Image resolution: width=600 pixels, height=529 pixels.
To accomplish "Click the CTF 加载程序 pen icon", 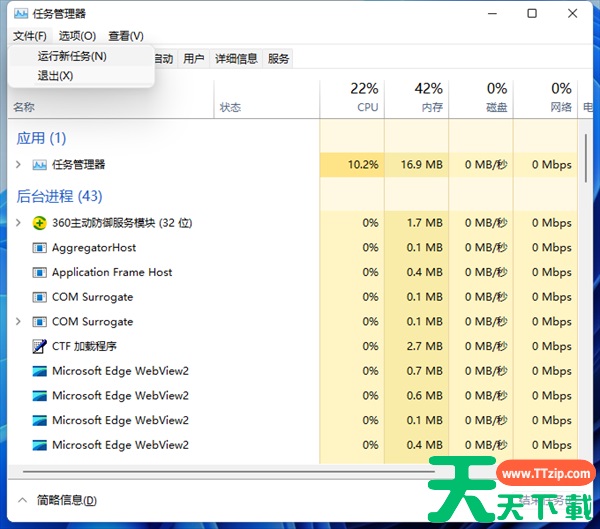I will [x=39, y=346].
